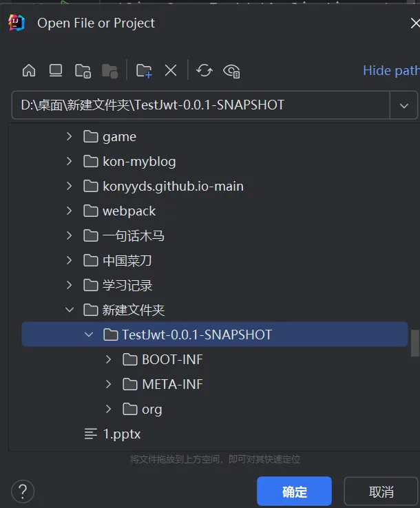This screenshot has height=508, width=420.
Task: Open the path history dropdown arrow
Action: click(x=403, y=105)
